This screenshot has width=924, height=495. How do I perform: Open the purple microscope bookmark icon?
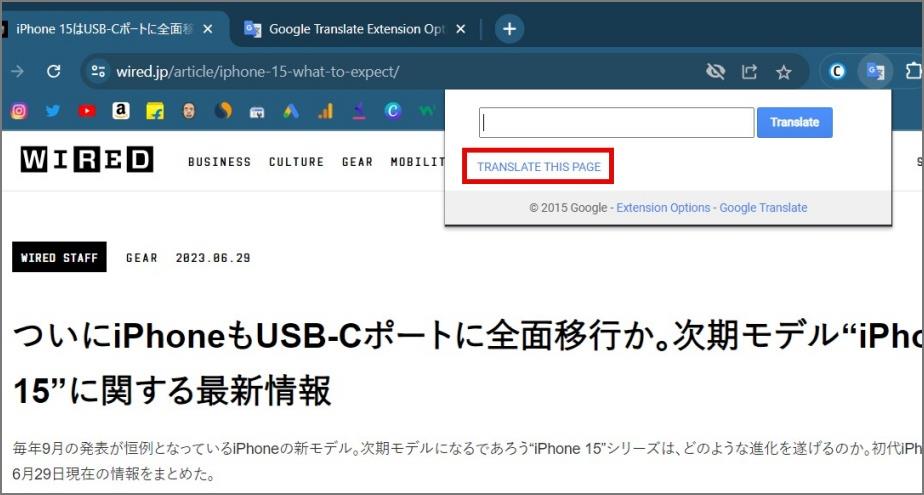tap(359, 111)
